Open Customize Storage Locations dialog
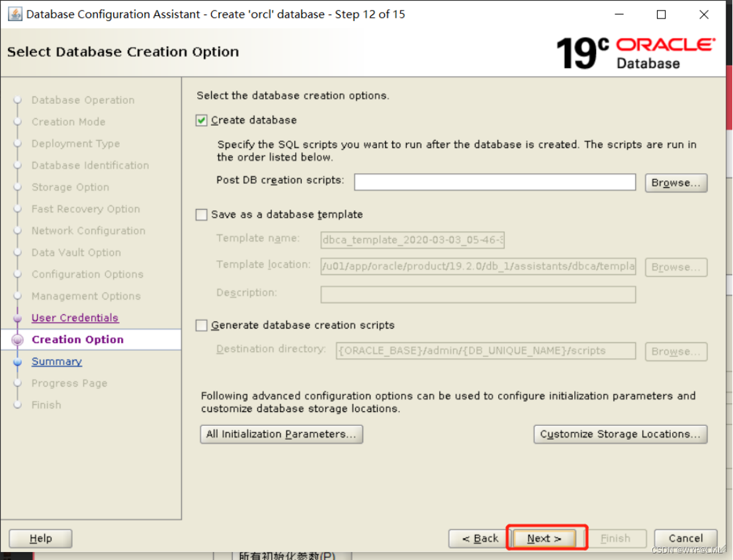This screenshot has width=733, height=560. (621, 434)
